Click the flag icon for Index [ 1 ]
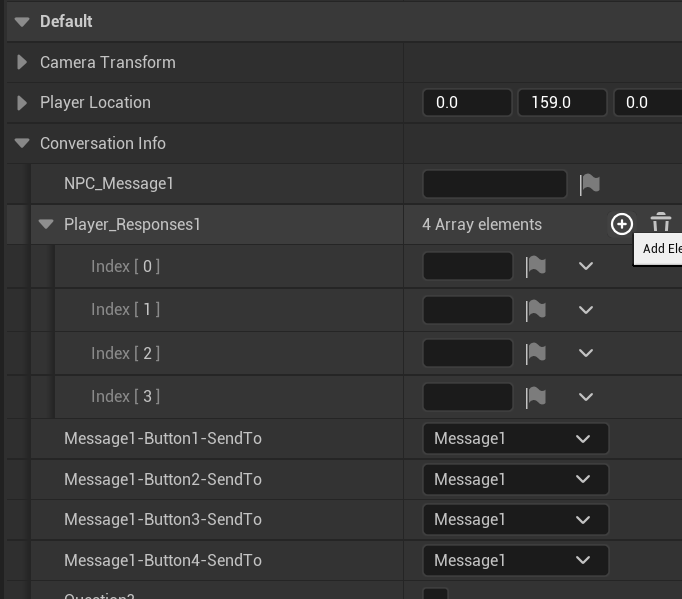The height and width of the screenshot is (599, 682). click(x=536, y=310)
